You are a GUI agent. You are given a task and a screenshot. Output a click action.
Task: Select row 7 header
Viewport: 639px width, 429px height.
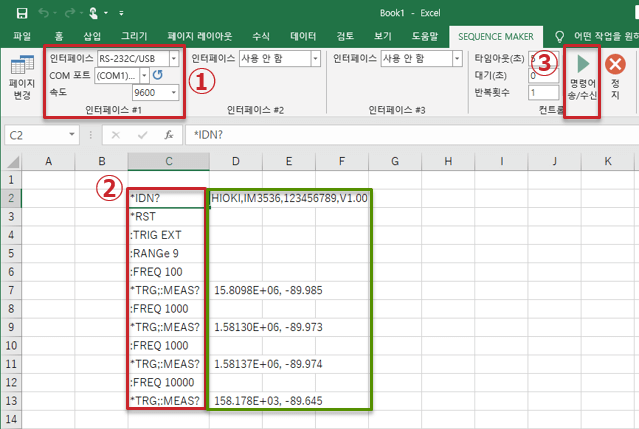coord(11,290)
